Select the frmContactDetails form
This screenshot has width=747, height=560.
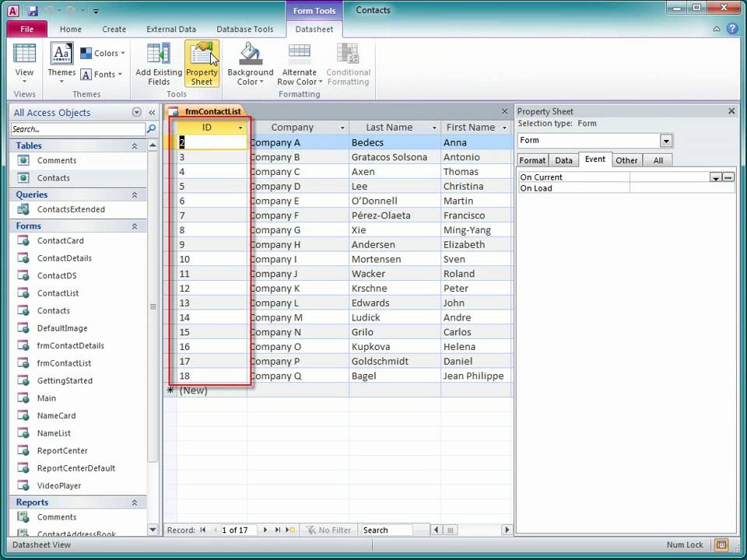tap(78, 345)
